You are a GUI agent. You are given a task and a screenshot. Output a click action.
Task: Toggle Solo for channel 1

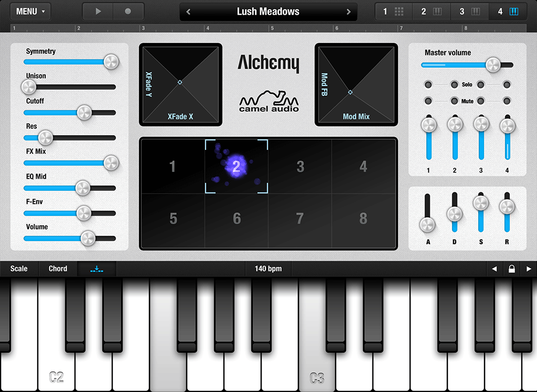pos(428,84)
